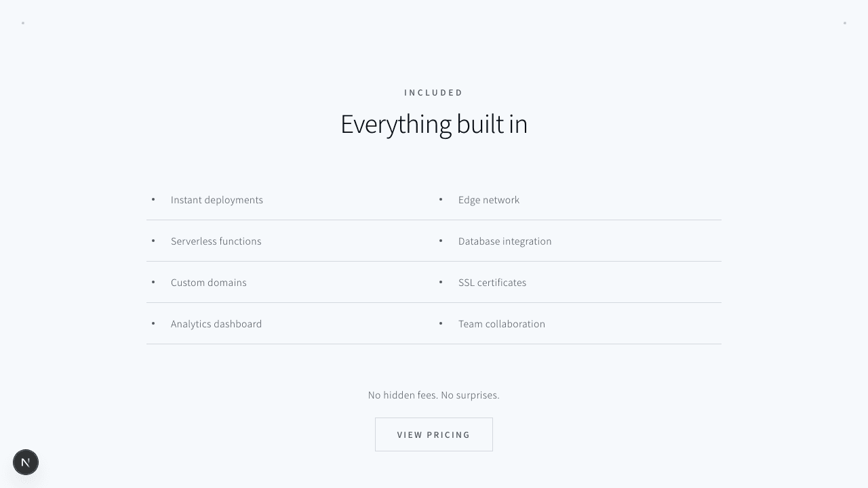Click the bullet beside SSL certificates
The image size is (868, 488).
click(x=441, y=282)
